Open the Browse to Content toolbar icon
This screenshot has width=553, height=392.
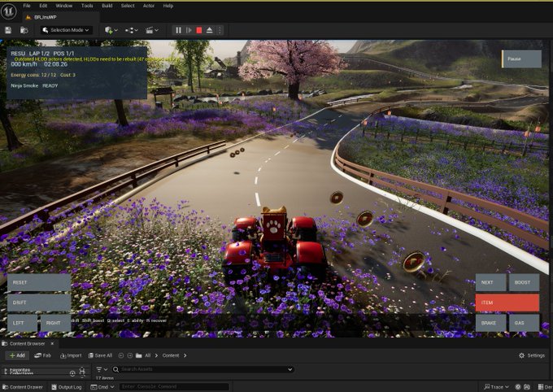[x=24, y=30]
